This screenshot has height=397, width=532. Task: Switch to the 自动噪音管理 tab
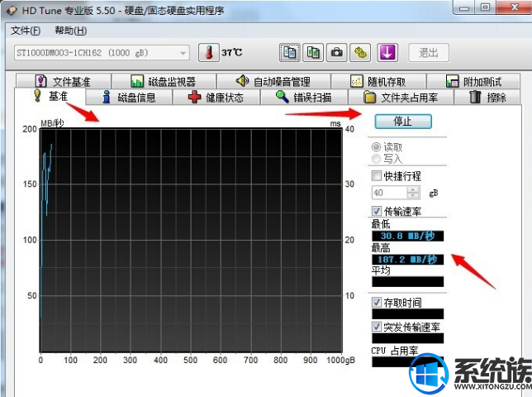coord(273,82)
